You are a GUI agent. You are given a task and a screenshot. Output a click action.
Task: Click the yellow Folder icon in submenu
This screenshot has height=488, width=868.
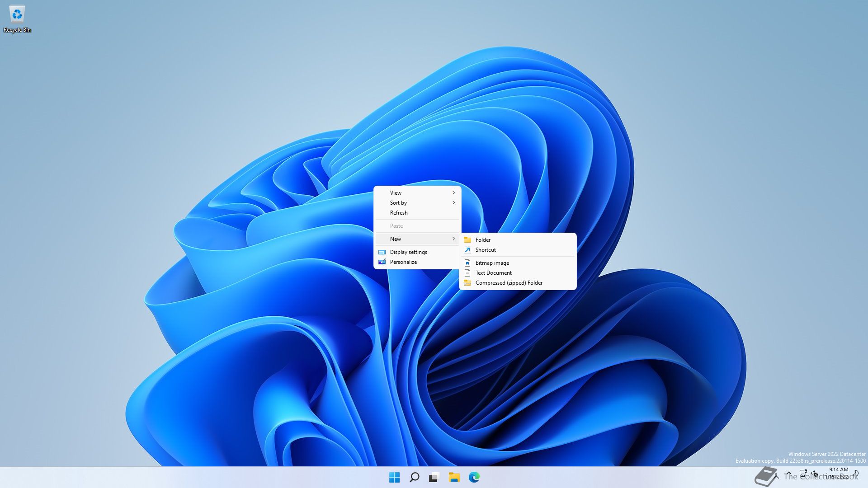tap(467, 240)
